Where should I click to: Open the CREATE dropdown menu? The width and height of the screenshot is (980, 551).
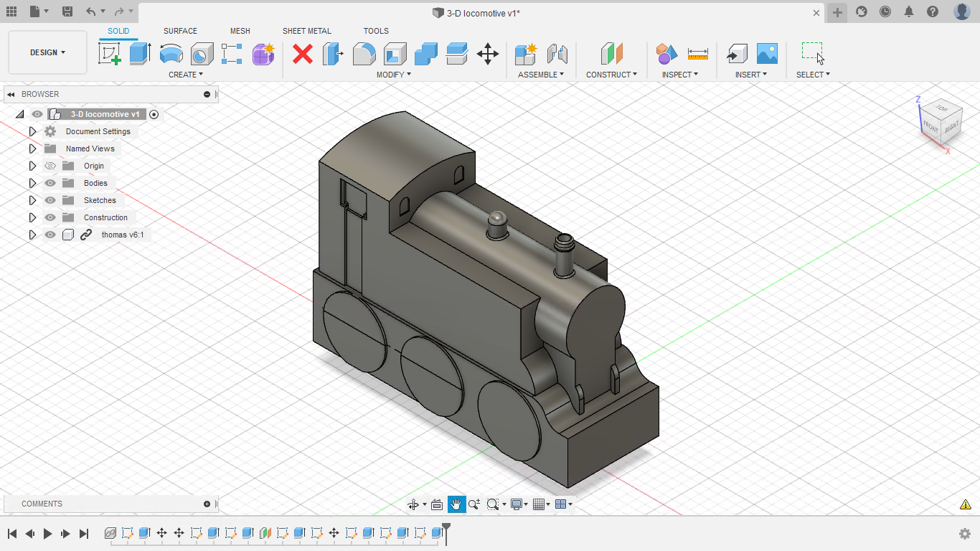pyautogui.click(x=186, y=75)
